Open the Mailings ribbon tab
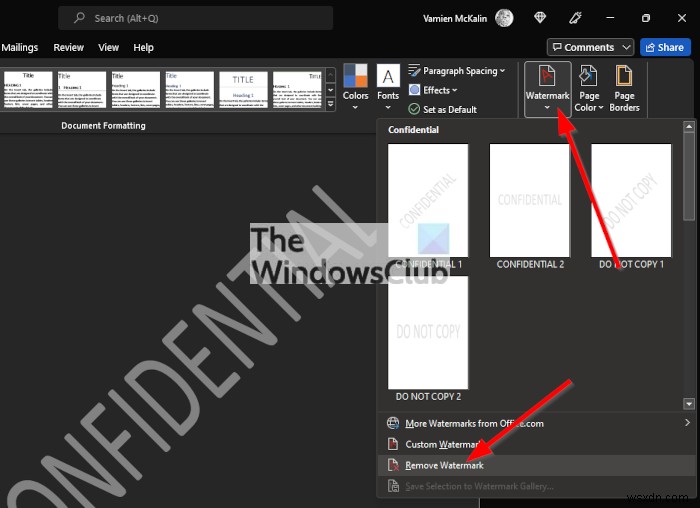 (20, 47)
